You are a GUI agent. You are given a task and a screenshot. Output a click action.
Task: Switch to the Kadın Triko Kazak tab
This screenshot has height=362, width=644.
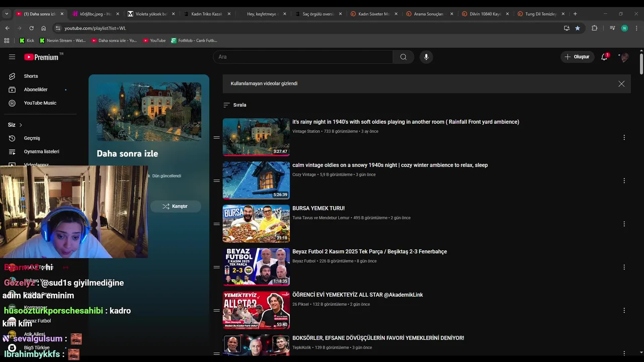[206, 14]
